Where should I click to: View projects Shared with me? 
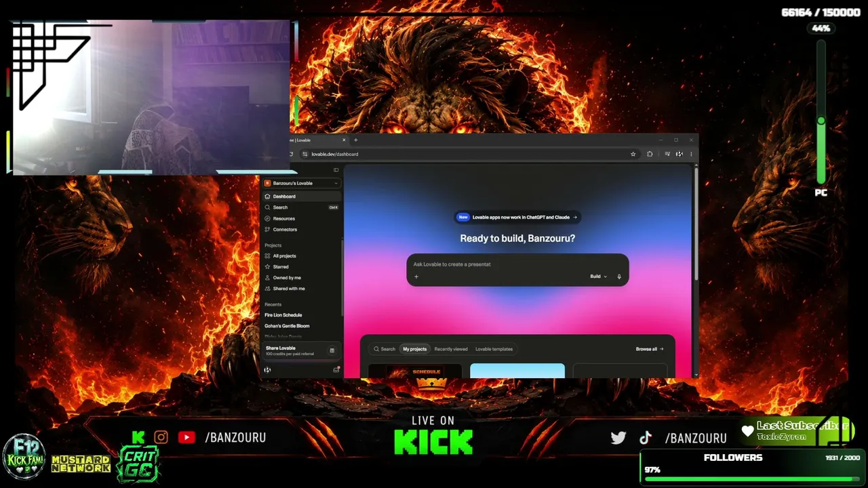(x=302, y=289)
